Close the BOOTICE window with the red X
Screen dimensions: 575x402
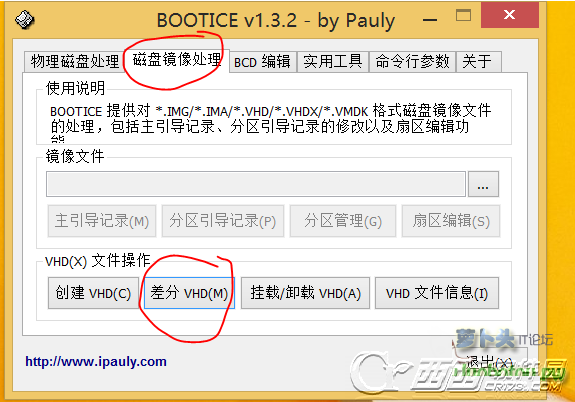pyautogui.click(x=509, y=15)
